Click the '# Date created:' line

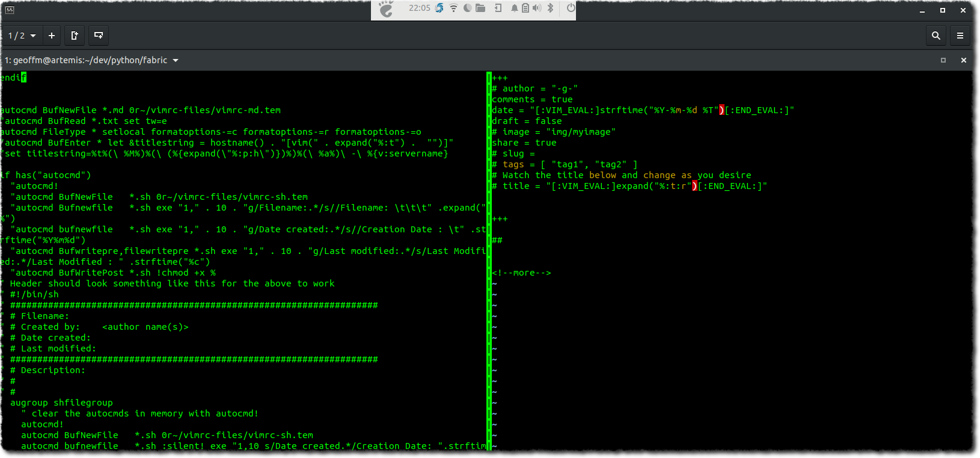[x=46, y=338]
